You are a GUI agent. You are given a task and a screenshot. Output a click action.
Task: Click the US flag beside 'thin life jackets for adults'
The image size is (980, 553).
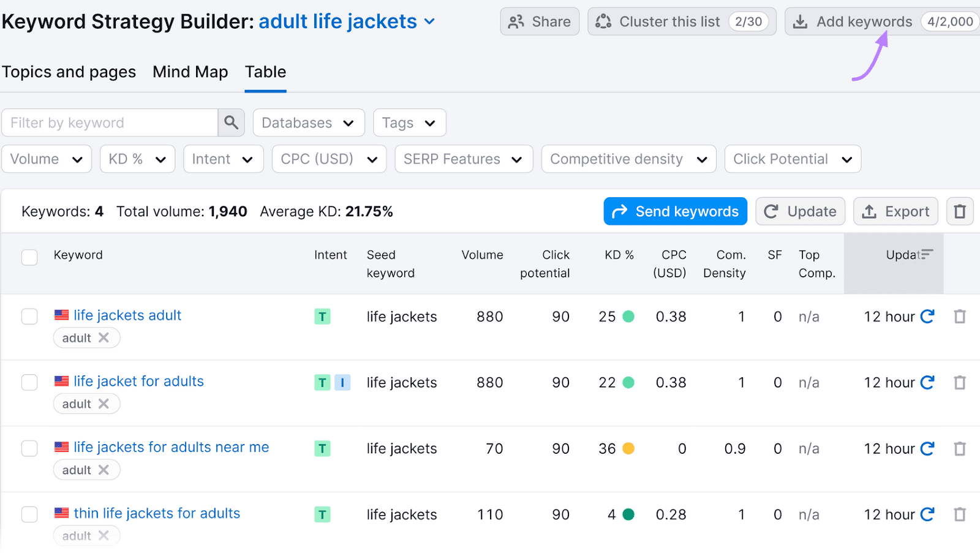click(61, 513)
